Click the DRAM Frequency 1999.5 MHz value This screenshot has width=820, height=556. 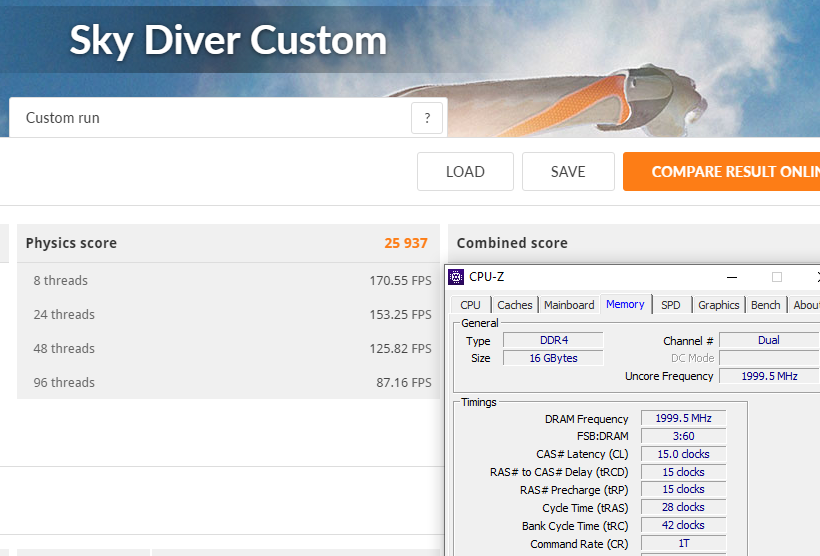coord(684,418)
